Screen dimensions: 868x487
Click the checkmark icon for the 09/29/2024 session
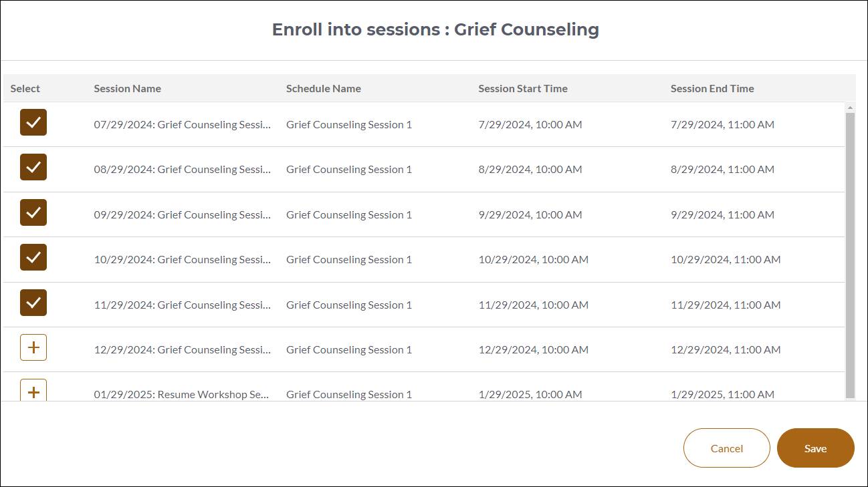(33, 212)
